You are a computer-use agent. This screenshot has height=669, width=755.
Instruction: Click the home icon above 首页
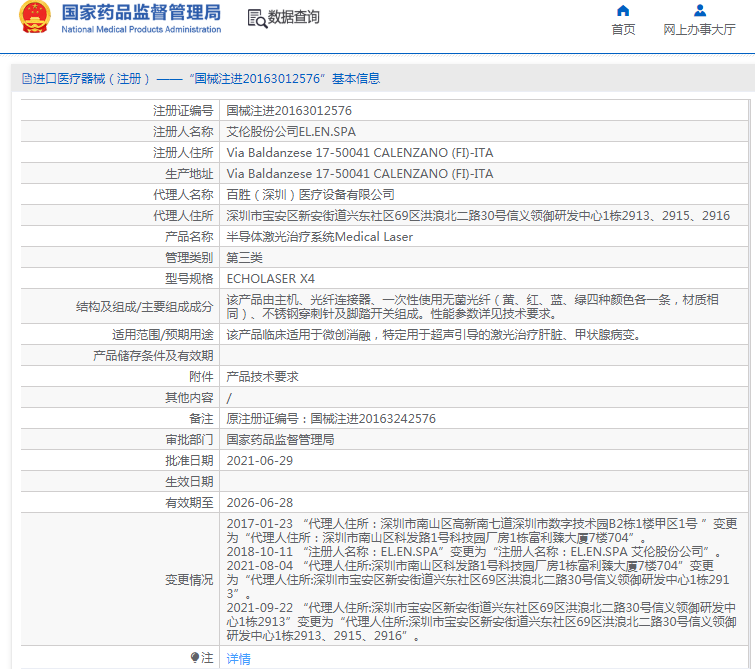click(623, 11)
